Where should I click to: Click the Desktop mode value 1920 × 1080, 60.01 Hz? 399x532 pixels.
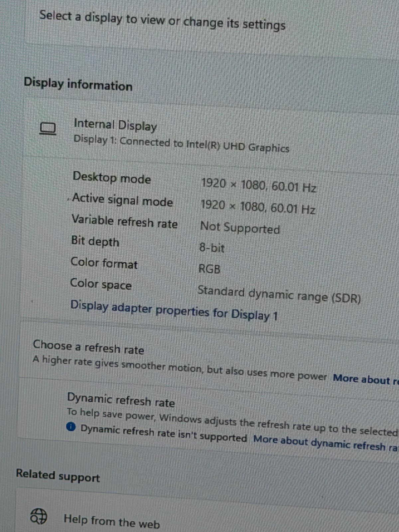[x=259, y=185]
